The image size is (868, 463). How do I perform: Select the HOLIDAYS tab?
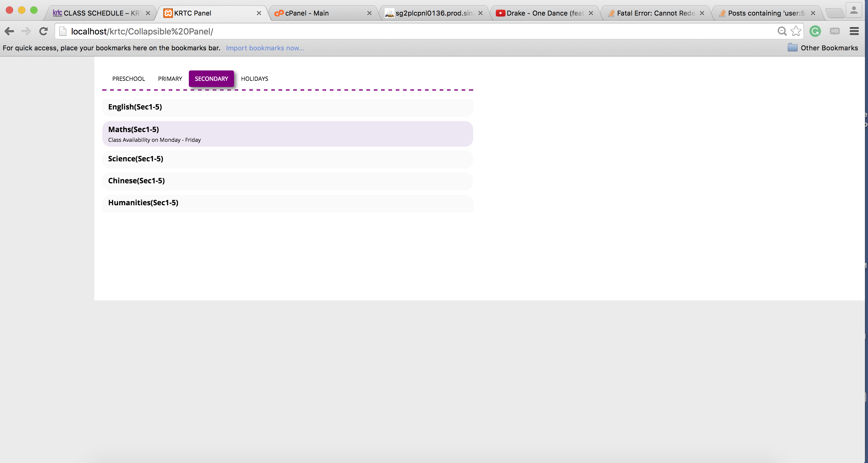coord(254,78)
